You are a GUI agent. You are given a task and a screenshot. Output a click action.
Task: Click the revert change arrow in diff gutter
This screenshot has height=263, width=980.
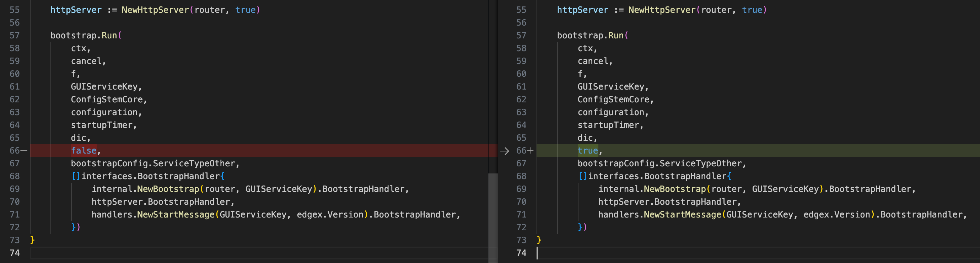click(x=505, y=151)
